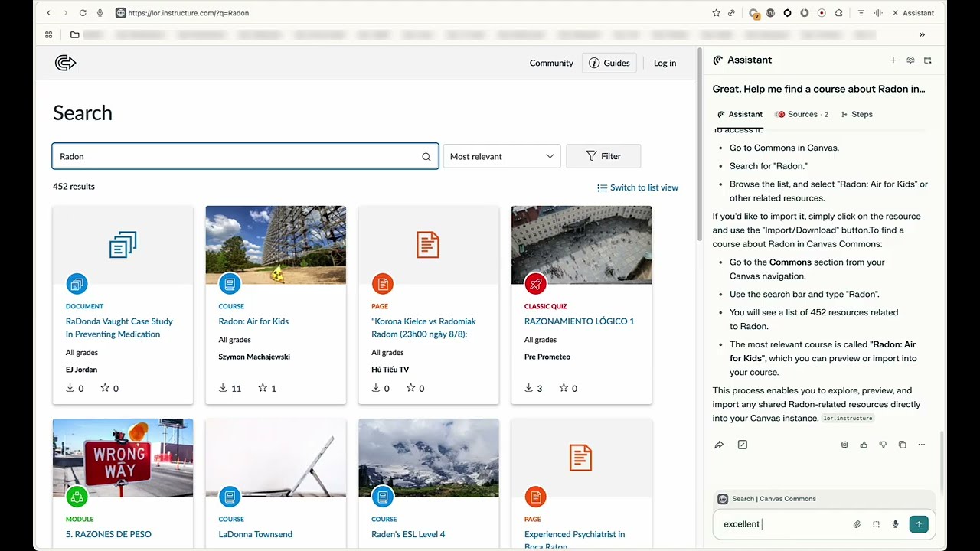
Task: Open the Korona Kielce vs Radomiak Radom page
Action: 423,328
